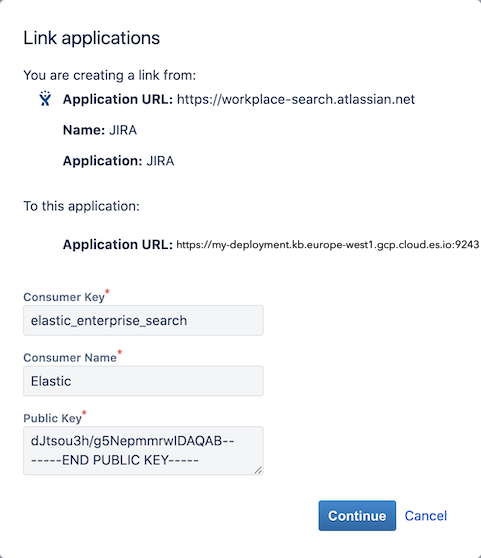
Task: Click the 'Name: JIRA' text
Action: (x=100, y=130)
